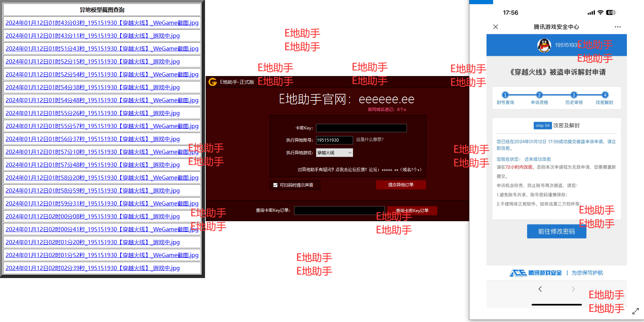Screen dimensions: 644x322
Task: Click the 卡密Key input field
Action: coord(361,128)
